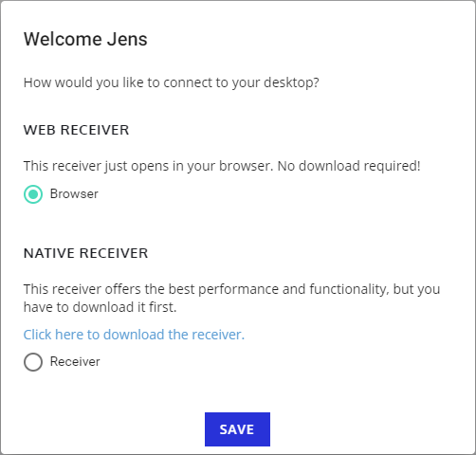Click the 'Receiver' option label text
The image size is (476, 455).
(x=75, y=362)
